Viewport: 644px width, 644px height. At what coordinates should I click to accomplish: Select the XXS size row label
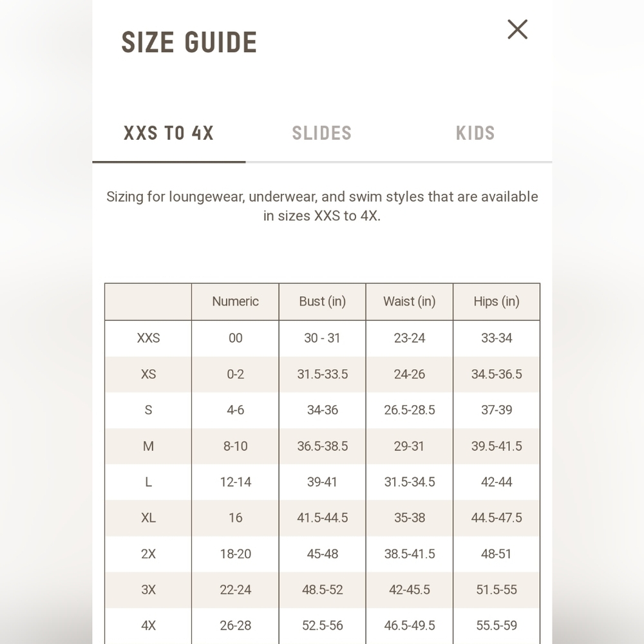click(148, 338)
